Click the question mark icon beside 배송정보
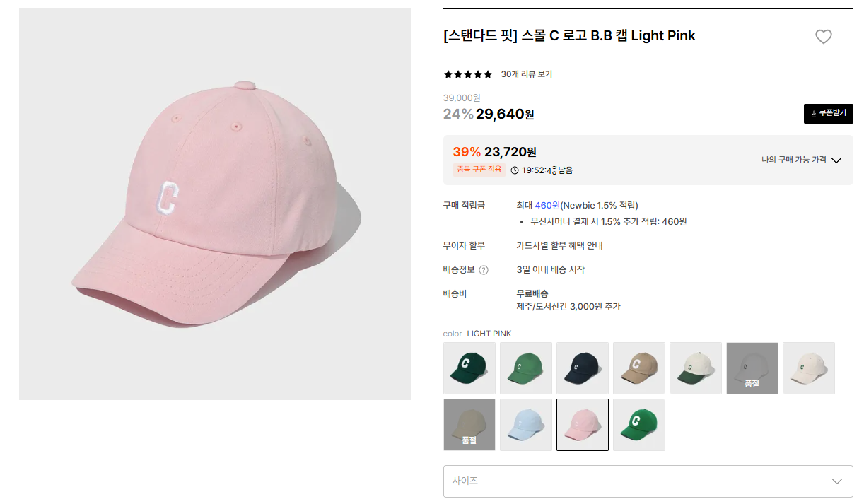 (x=484, y=270)
